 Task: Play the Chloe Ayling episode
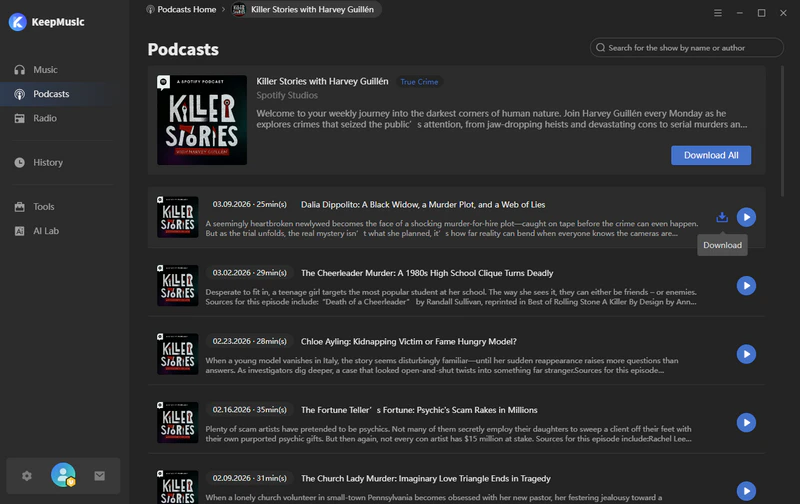pyautogui.click(x=746, y=354)
